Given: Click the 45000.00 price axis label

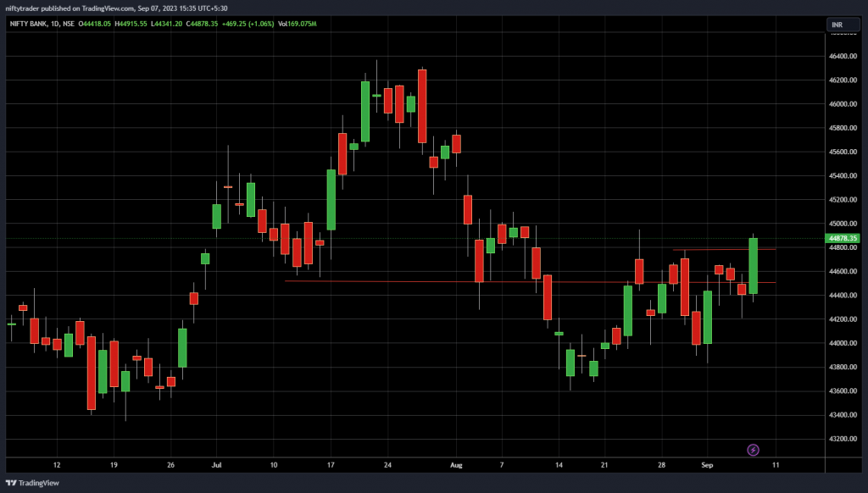Looking at the screenshot, I should point(843,224).
